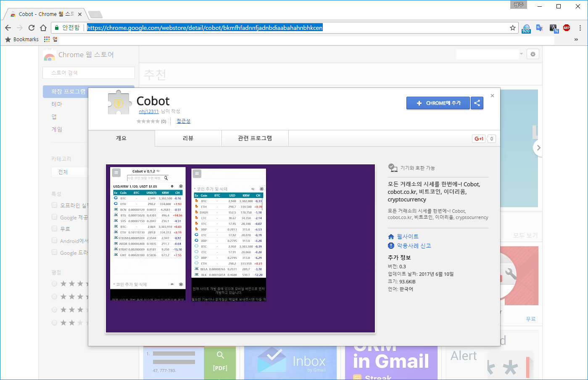Screen dimensions: 588x380
Task: Bookmark this page with the star icon
Action: [x=513, y=28]
